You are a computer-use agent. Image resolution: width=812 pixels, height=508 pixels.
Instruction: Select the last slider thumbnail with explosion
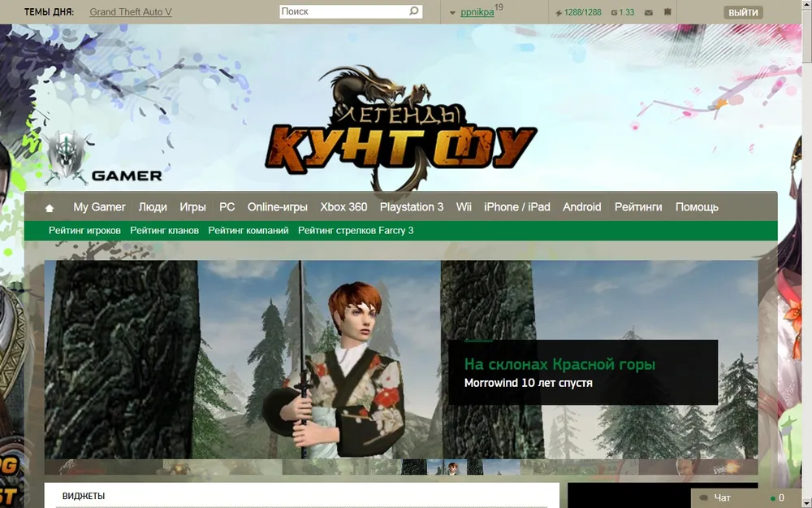(x=698, y=467)
